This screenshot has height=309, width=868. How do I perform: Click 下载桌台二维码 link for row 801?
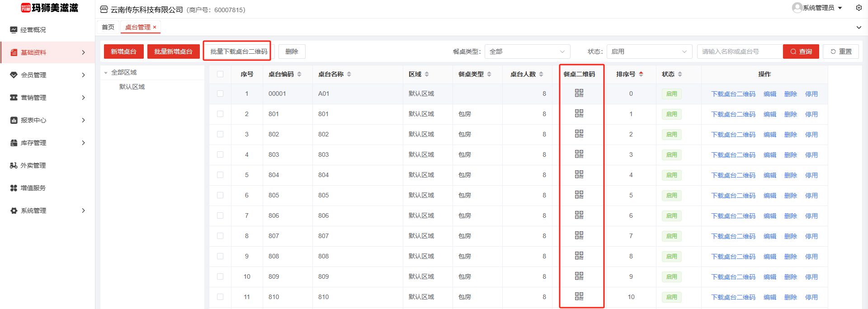tap(733, 114)
